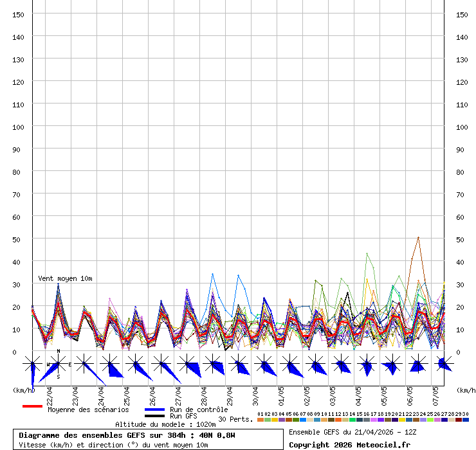The width and height of the screenshot is (476, 450).
Task: Click the Ensemble GEFS du 21/04/2026 - 12Z text
Action: coord(354,432)
